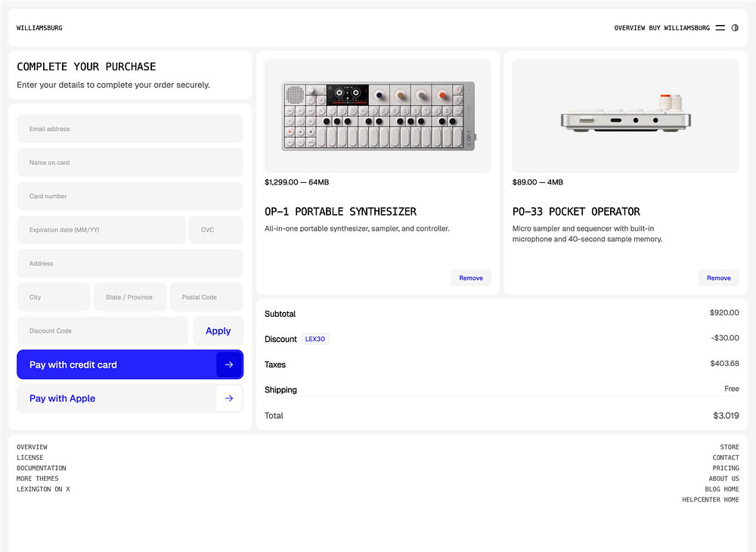Open footer About Us link
The image size is (756, 552).
tap(723, 479)
